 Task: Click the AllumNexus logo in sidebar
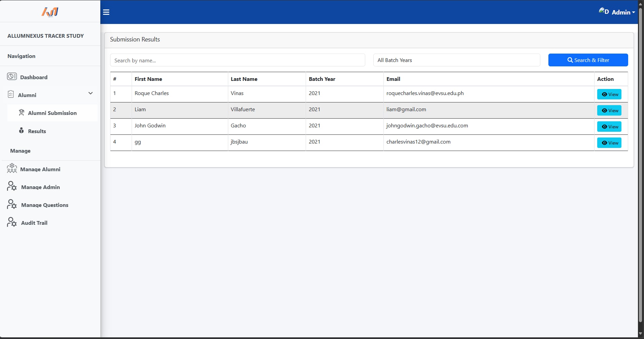coord(50,12)
